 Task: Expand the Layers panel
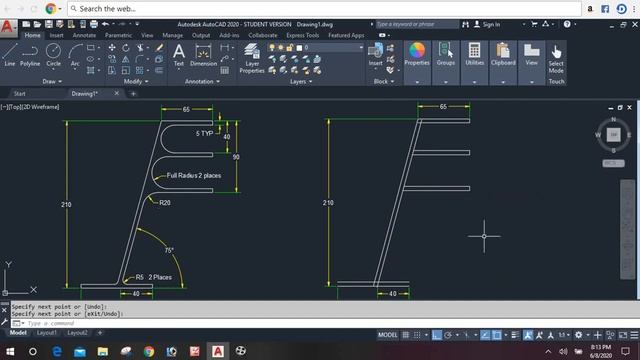(x=301, y=81)
